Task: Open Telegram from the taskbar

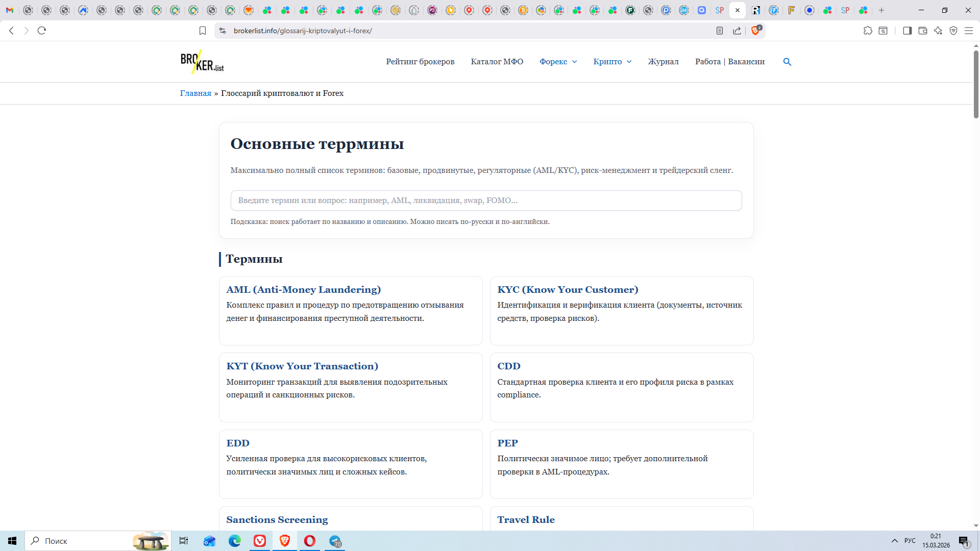Action: click(335, 541)
